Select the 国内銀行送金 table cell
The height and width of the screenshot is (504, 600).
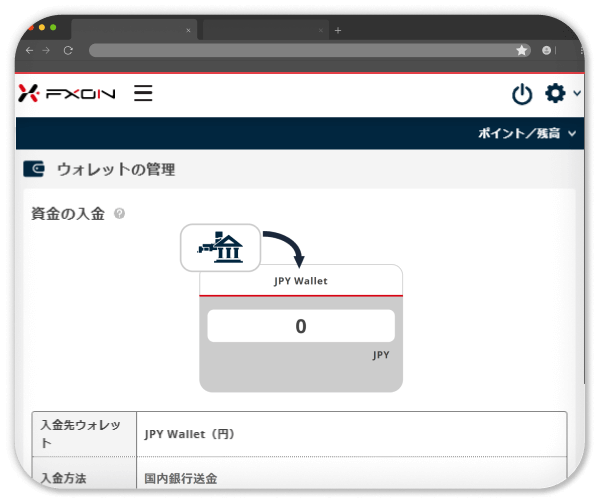352,475
